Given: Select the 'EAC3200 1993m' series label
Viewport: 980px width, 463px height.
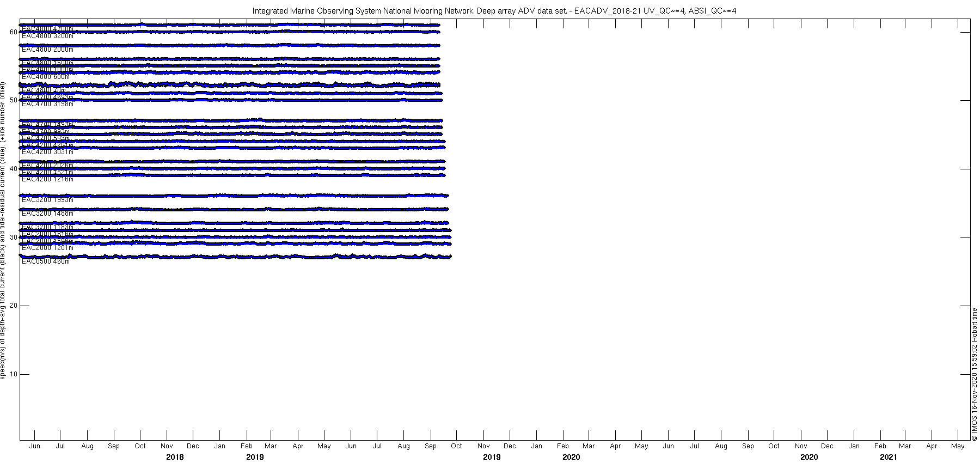Looking at the screenshot, I should 47,200.
